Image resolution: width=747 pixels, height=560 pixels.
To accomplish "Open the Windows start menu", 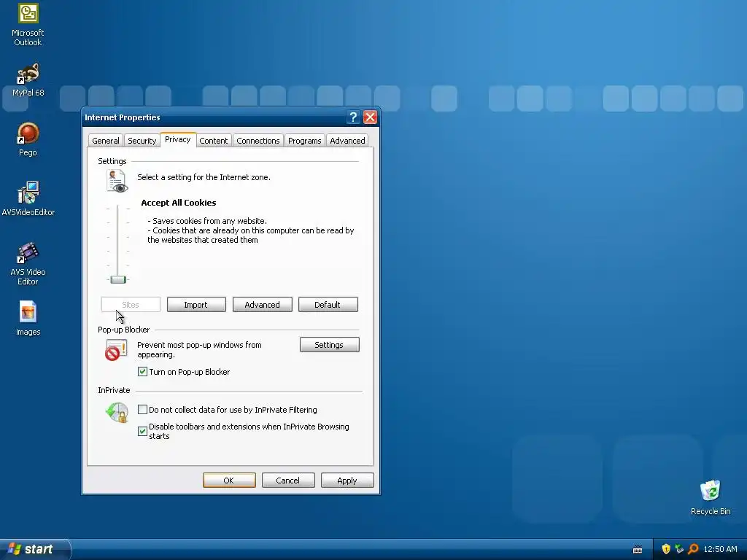I will click(x=34, y=549).
